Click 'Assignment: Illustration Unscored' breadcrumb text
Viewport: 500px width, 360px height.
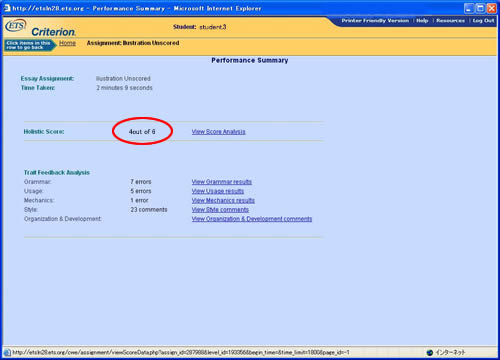133,43
